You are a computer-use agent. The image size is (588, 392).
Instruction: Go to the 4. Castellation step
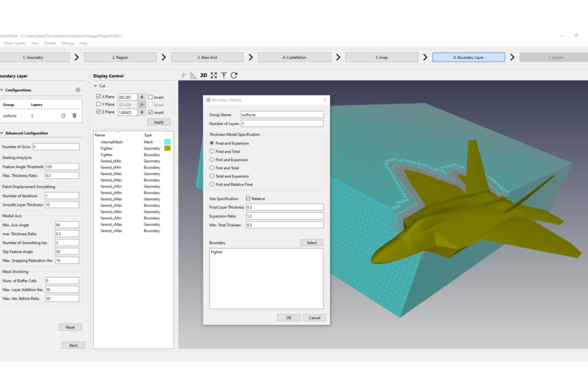(294, 57)
